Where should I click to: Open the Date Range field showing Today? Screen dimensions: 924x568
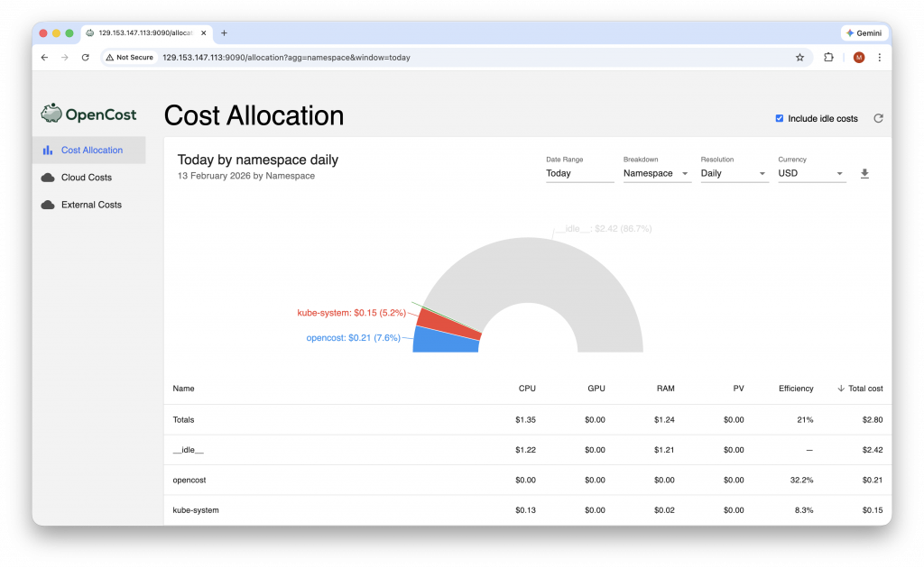click(x=580, y=174)
